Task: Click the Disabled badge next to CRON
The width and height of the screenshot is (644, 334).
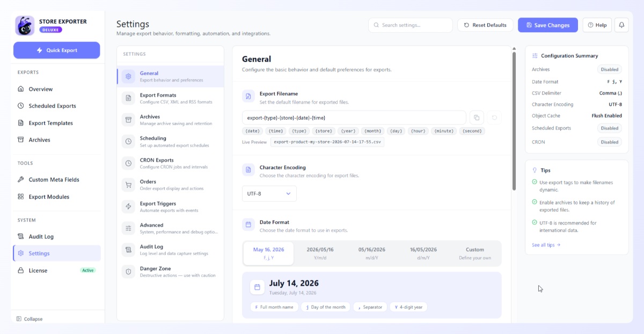Action: tap(610, 142)
